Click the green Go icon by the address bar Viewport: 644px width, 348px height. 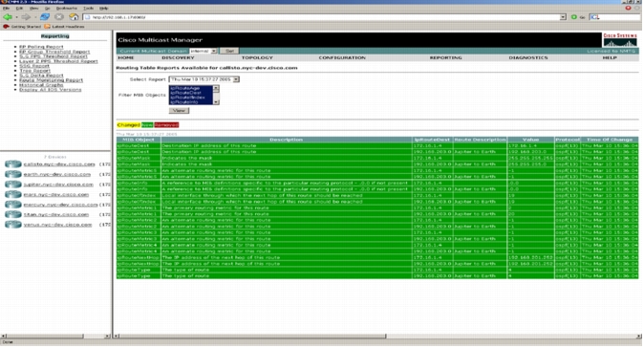tap(573, 17)
